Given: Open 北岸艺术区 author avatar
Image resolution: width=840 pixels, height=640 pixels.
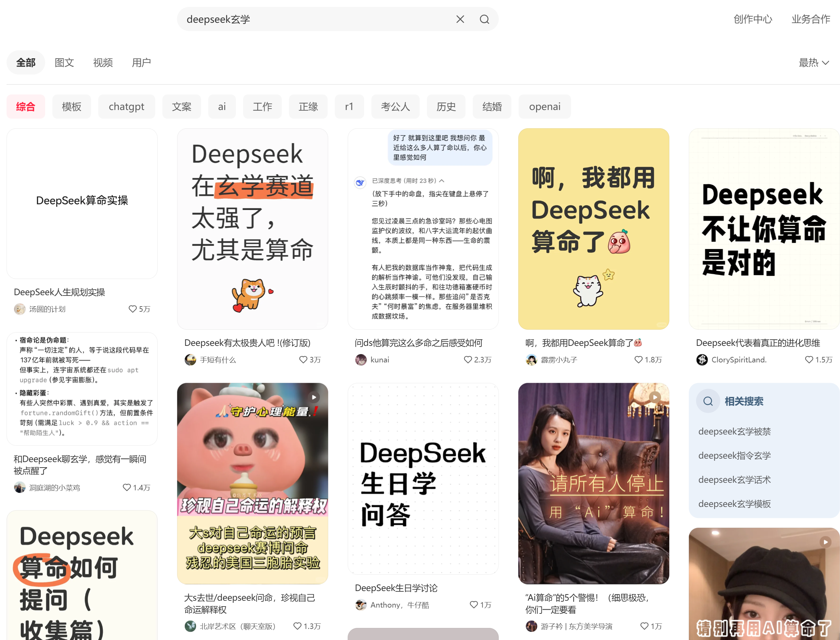Looking at the screenshot, I should coord(190,626).
